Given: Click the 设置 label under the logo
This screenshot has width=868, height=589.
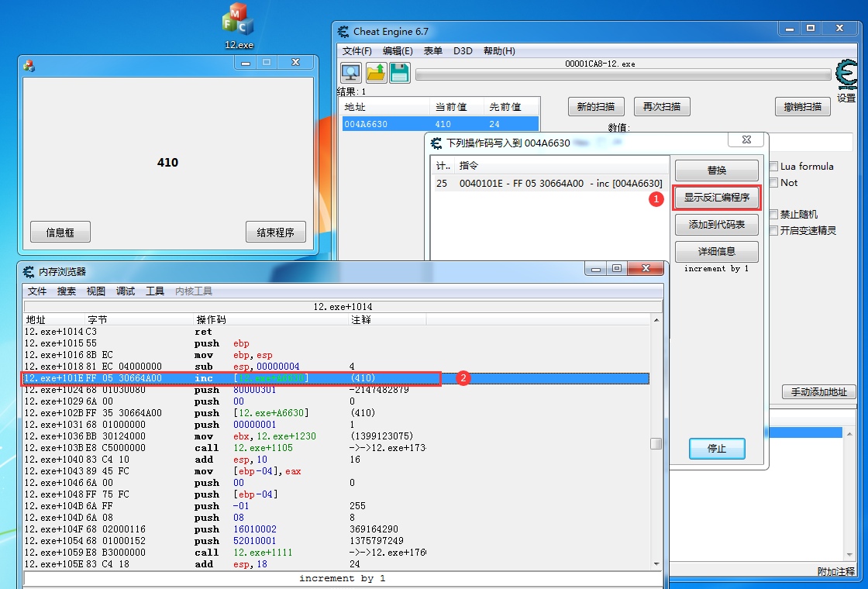Looking at the screenshot, I should click(846, 98).
